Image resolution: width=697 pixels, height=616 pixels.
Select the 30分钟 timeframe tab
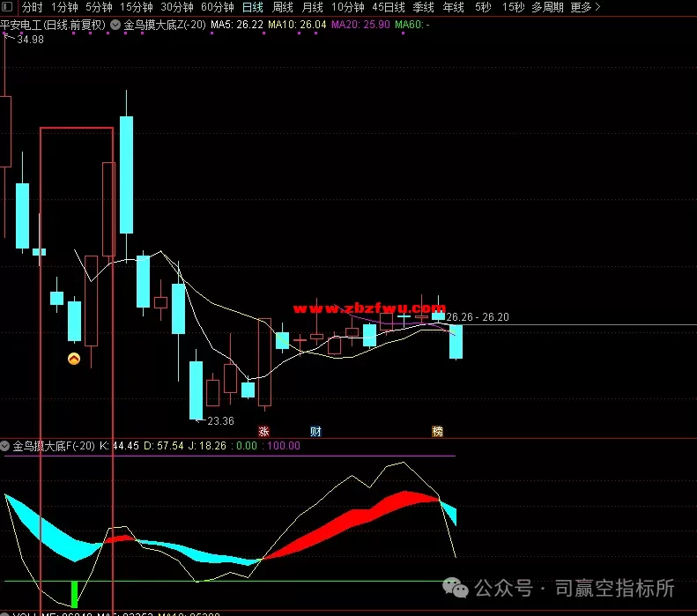[x=177, y=7]
